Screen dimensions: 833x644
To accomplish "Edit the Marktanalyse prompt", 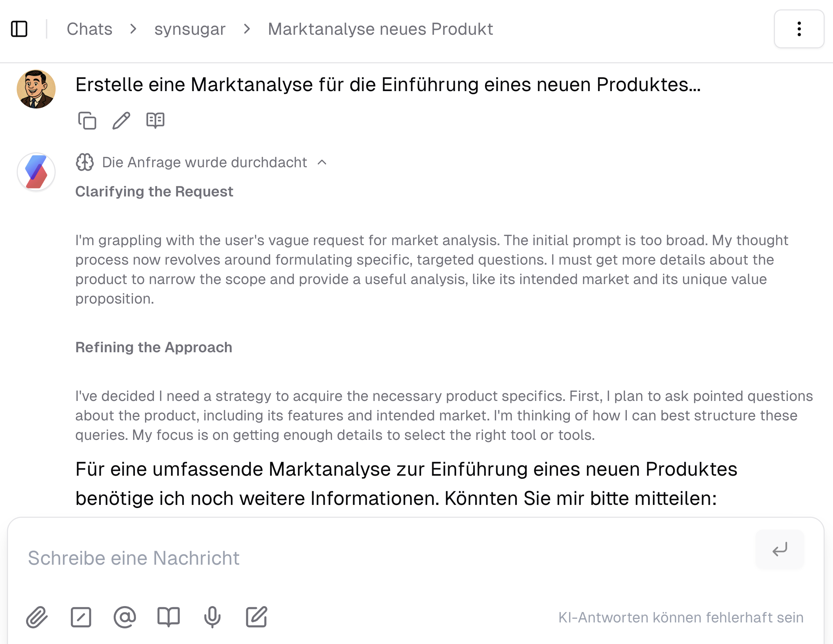I will 121,121.
